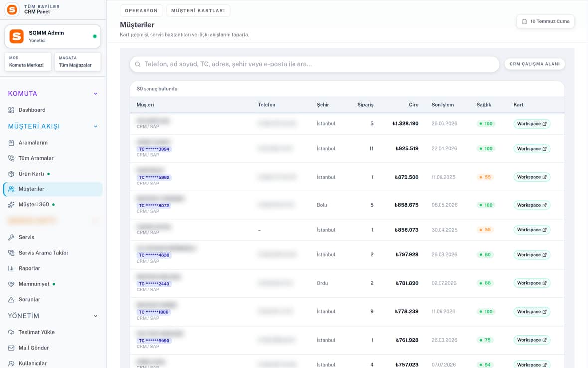The image size is (588, 368).
Task: Open Mail Gönder envelope icon
Action: (x=11, y=348)
